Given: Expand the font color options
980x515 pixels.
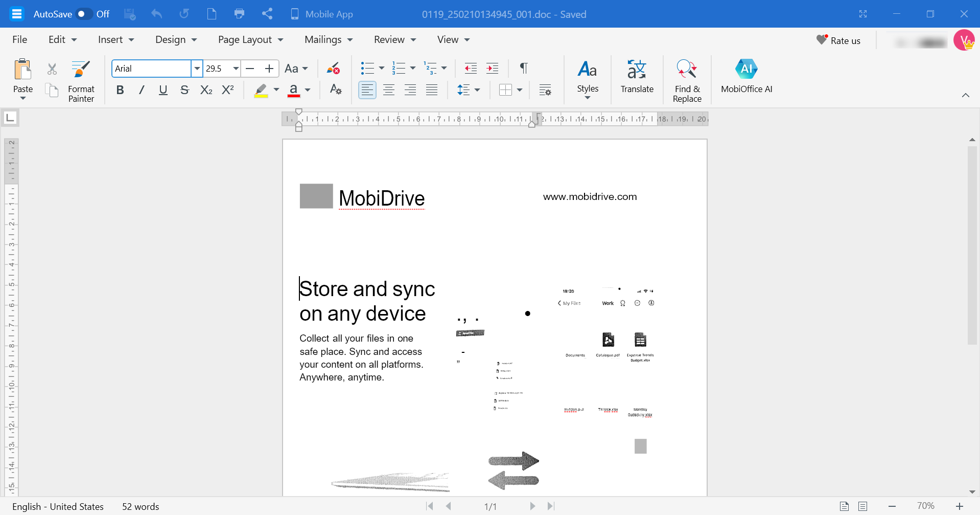Looking at the screenshot, I should (308, 90).
